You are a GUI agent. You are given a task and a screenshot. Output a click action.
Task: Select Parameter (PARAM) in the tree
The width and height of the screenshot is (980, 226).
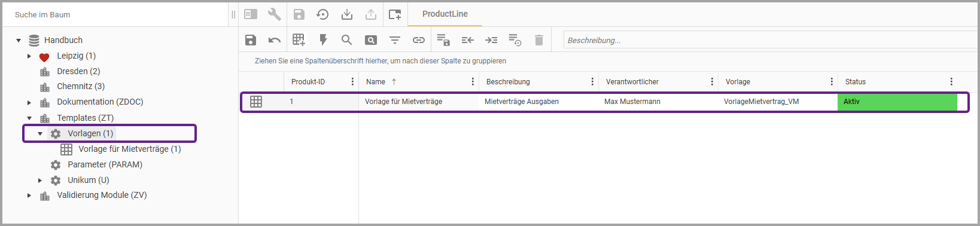[105, 164]
